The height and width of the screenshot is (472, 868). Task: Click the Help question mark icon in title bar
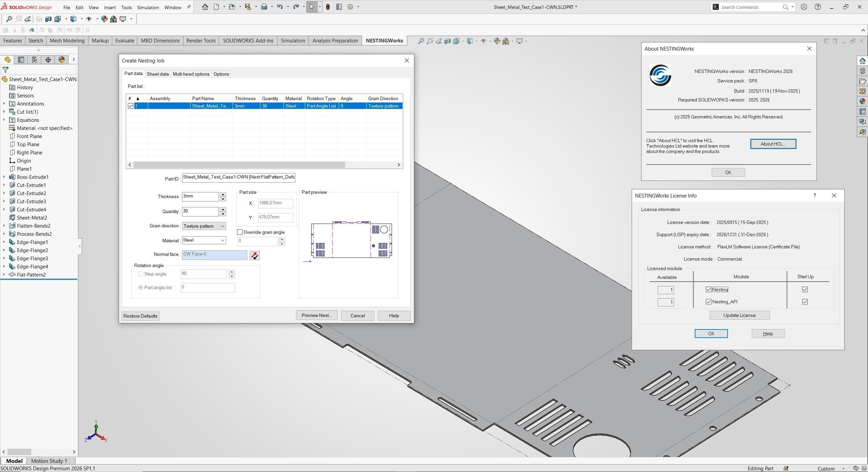[x=818, y=7]
